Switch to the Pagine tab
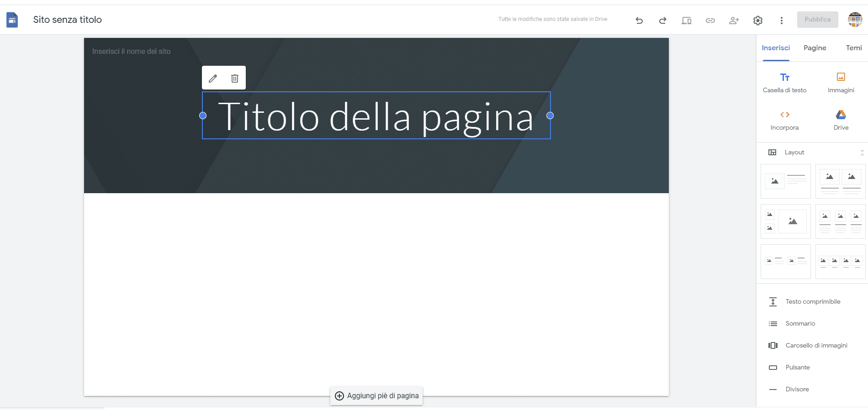The image size is (868, 411). click(815, 47)
